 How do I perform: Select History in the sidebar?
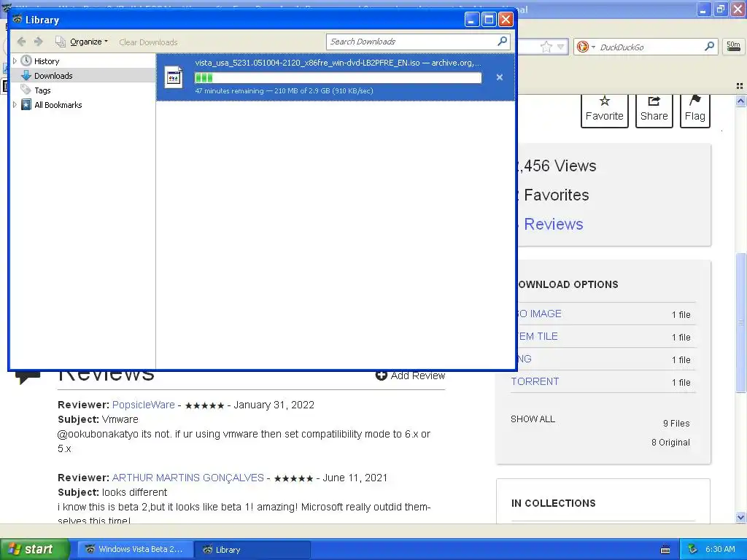click(47, 61)
